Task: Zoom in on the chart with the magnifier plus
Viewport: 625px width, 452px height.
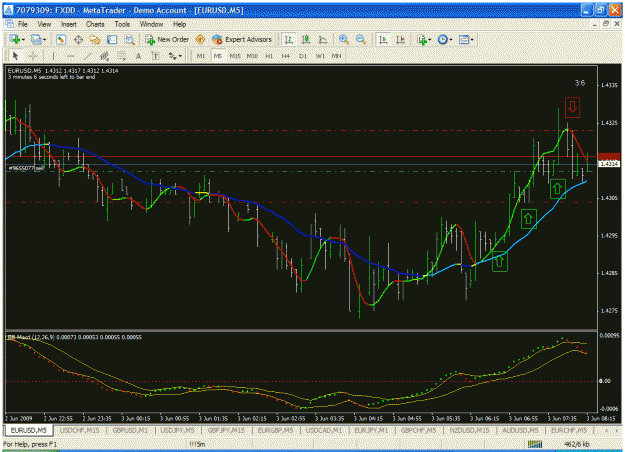Action: click(344, 39)
